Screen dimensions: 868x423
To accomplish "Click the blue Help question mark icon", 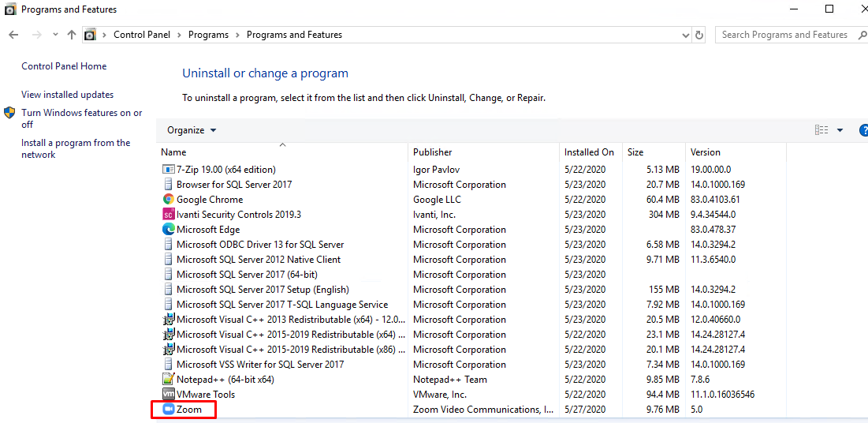I will [x=863, y=130].
